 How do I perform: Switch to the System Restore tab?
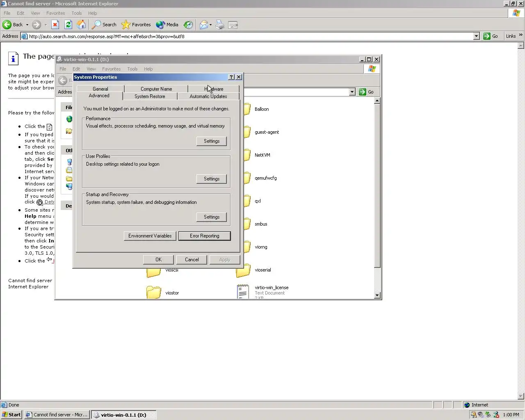click(x=150, y=96)
